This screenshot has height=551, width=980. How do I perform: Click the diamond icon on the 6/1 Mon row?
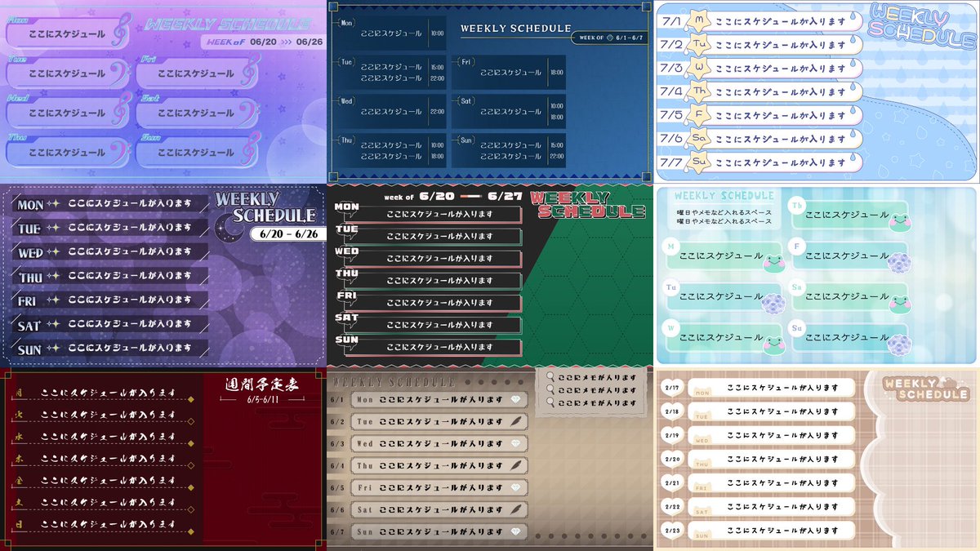pos(515,399)
